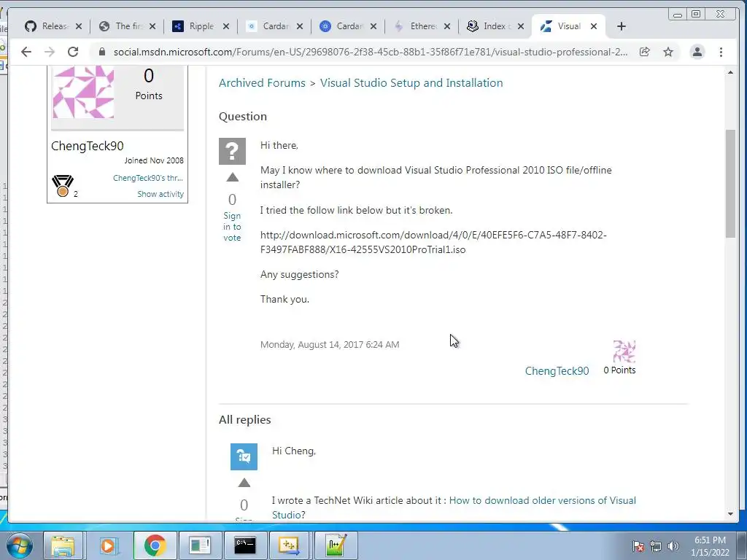This screenshot has height=560, width=747.
Task: Upvote the question with the arrow
Action: coord(233,178)
